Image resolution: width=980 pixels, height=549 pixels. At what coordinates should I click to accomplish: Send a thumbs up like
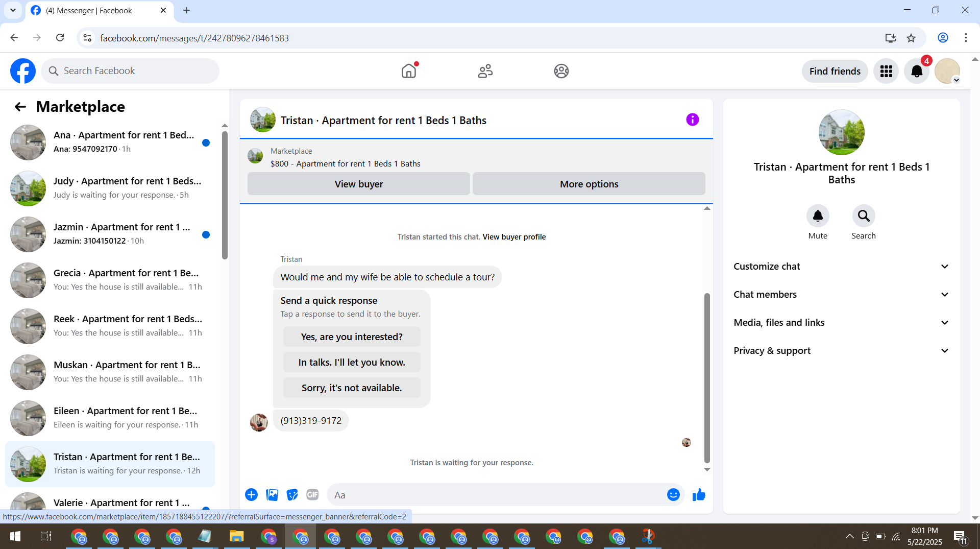[x=699, y=495]
